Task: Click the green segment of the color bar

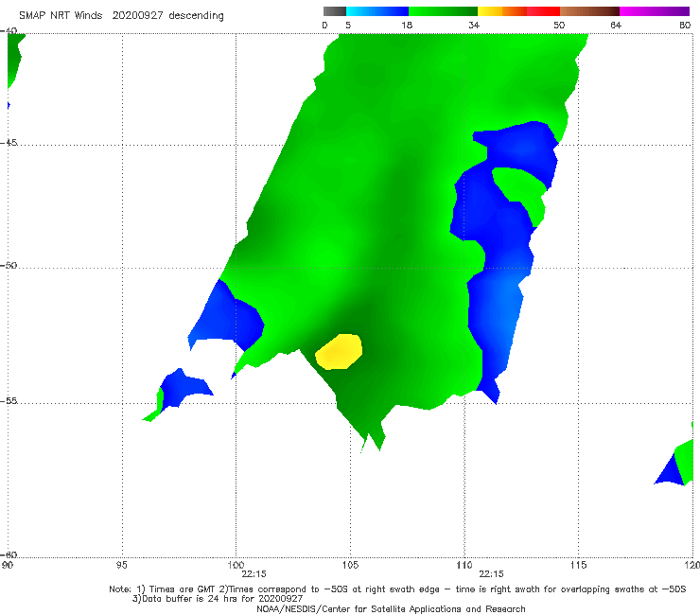Action: point(443,11)
